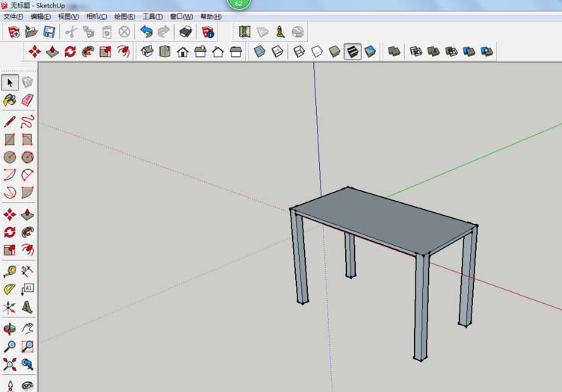Click the Zoom Extents tool
562x392 pixels.
click(10, 364)
